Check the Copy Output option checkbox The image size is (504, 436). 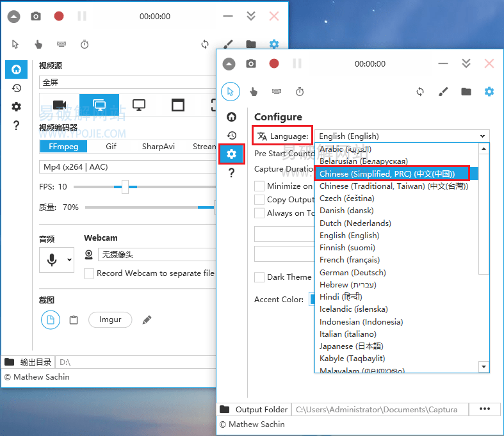point(259,200)
